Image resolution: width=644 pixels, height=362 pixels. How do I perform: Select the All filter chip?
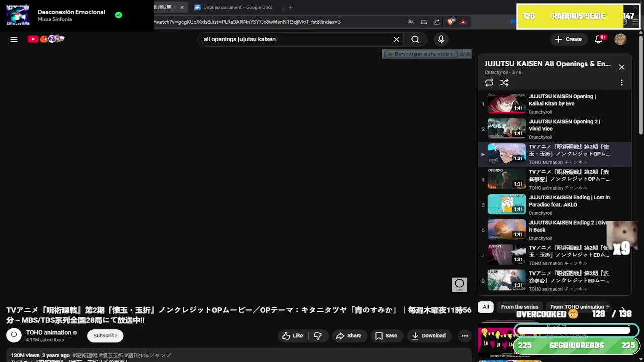(486, 307)
